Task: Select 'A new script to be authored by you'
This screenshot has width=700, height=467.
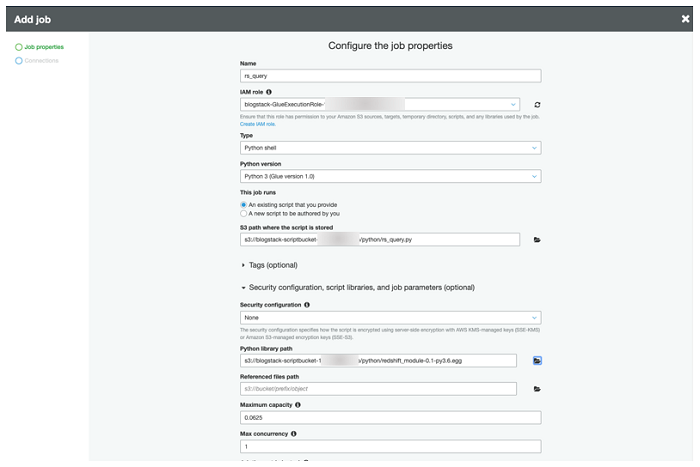Action: [x=244, y=213]
